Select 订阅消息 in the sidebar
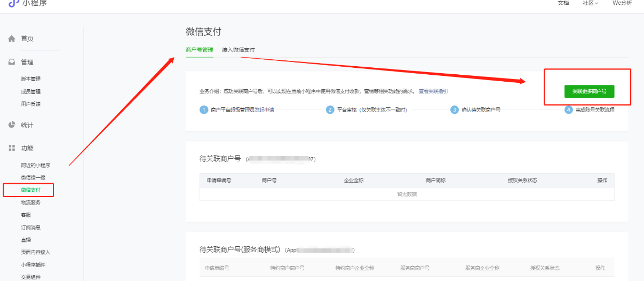The image size is (644, 281). pyautogui.click(x=30, y=228)
